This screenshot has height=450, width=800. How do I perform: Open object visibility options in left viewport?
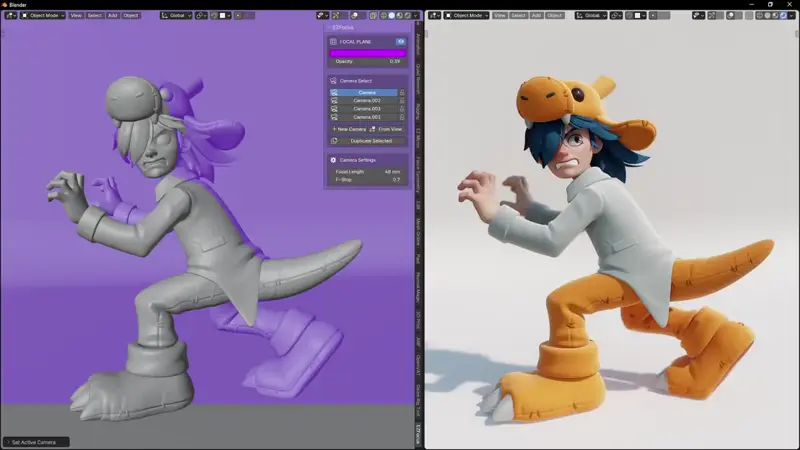[322, 15]
